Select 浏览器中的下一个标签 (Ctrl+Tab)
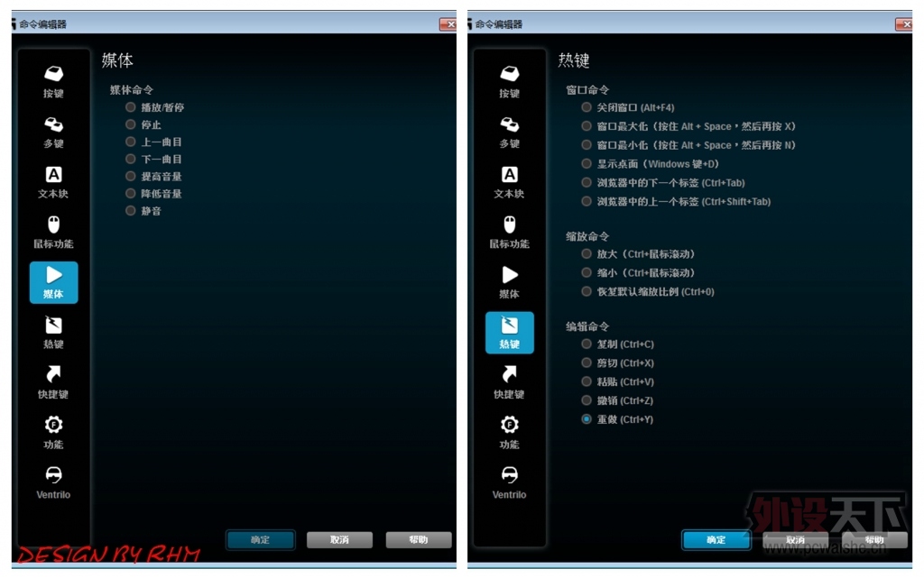Viewport: 924px width, 578px height. pos(587,182)
